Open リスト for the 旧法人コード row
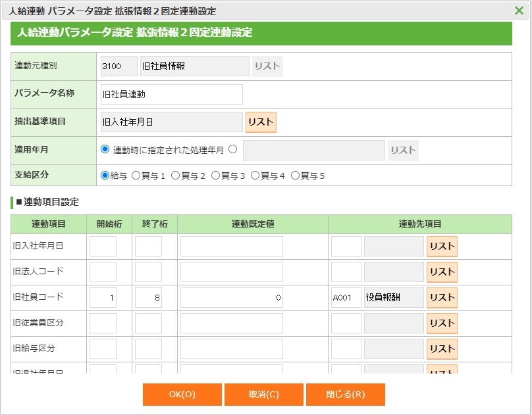 [442, 272]
